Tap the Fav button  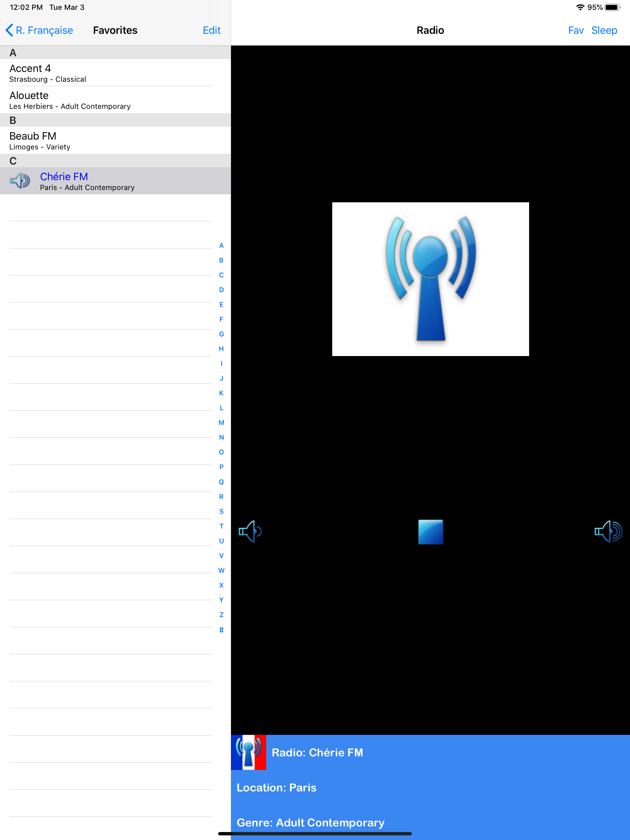pos(576,30)
